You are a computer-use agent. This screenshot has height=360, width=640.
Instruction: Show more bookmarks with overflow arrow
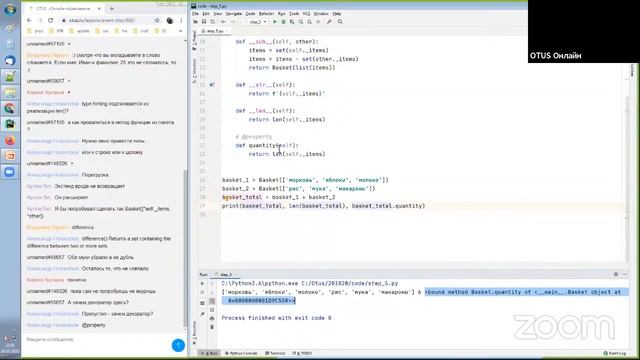(180, 31)
